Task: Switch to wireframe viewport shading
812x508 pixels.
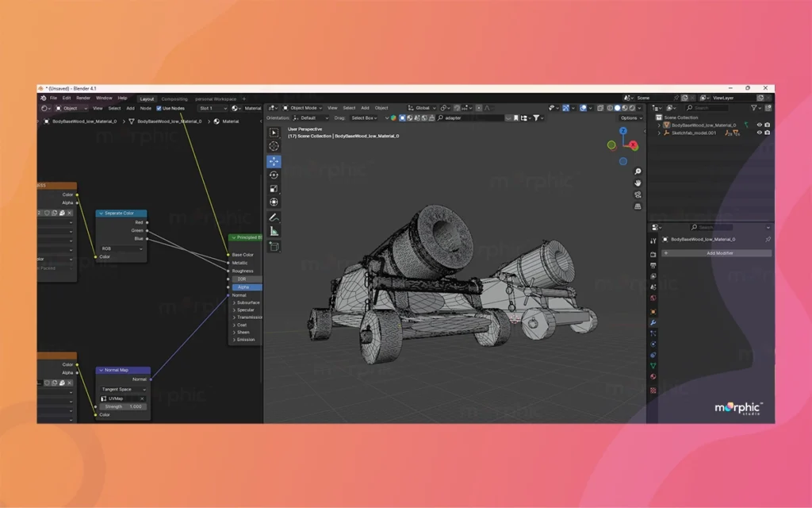Action: (x=610, y=108)
